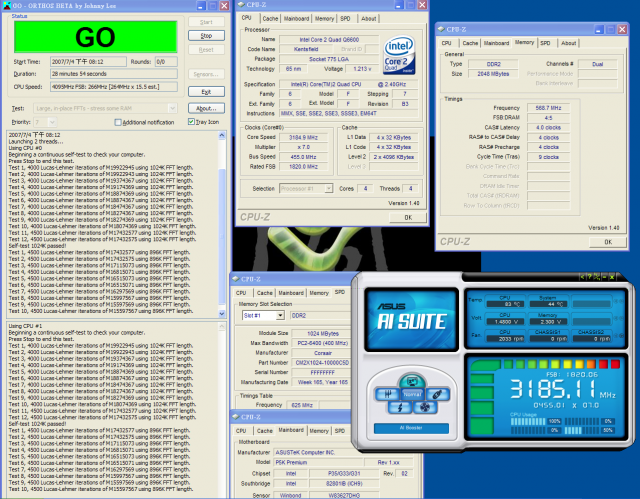
Task: Select SPD tab in CPU-Z Memory window
Action: click(545, 43)
